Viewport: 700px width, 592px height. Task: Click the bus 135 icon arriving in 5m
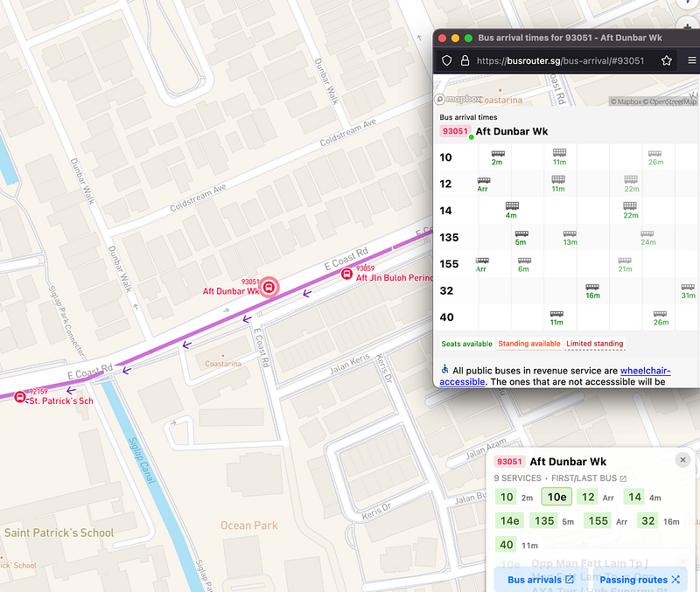tap(521, 233)
